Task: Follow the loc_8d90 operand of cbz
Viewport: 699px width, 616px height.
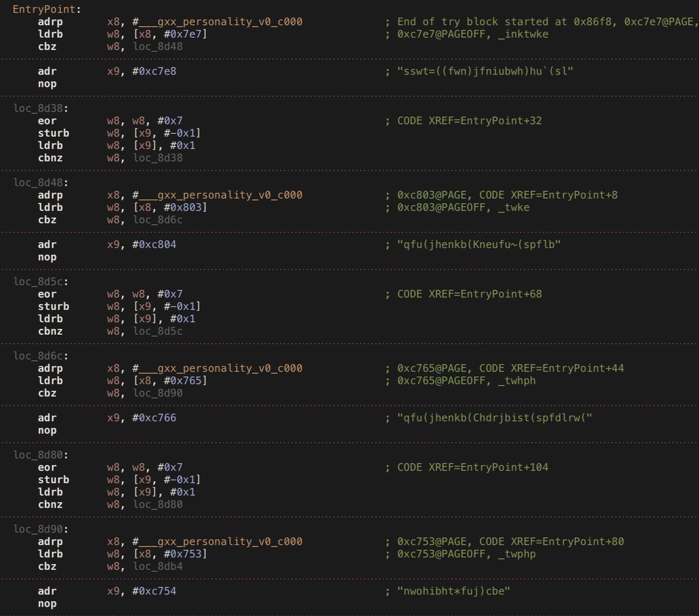Action: point(158,393)
